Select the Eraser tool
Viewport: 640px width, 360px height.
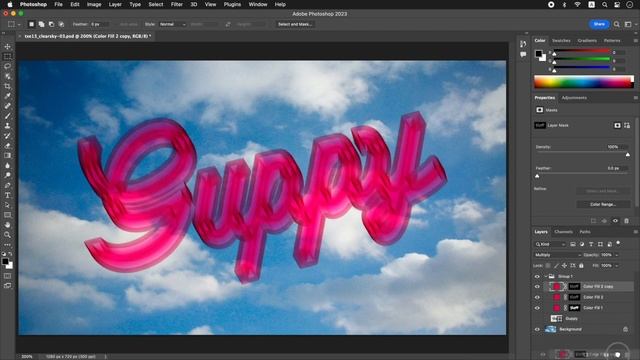pyautogui.click(x=7, y=145)
